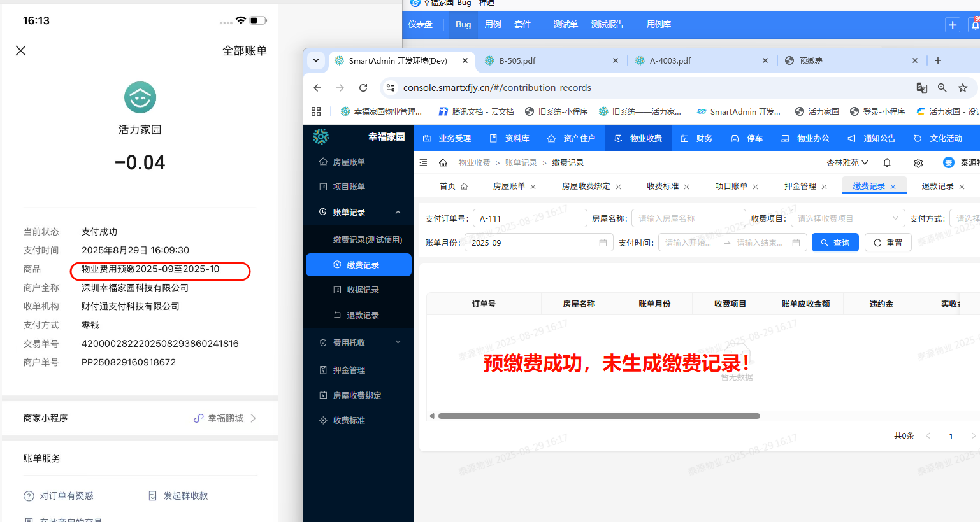Open the settings gear icon
This screenshot has width=980, height=522.
918,163
